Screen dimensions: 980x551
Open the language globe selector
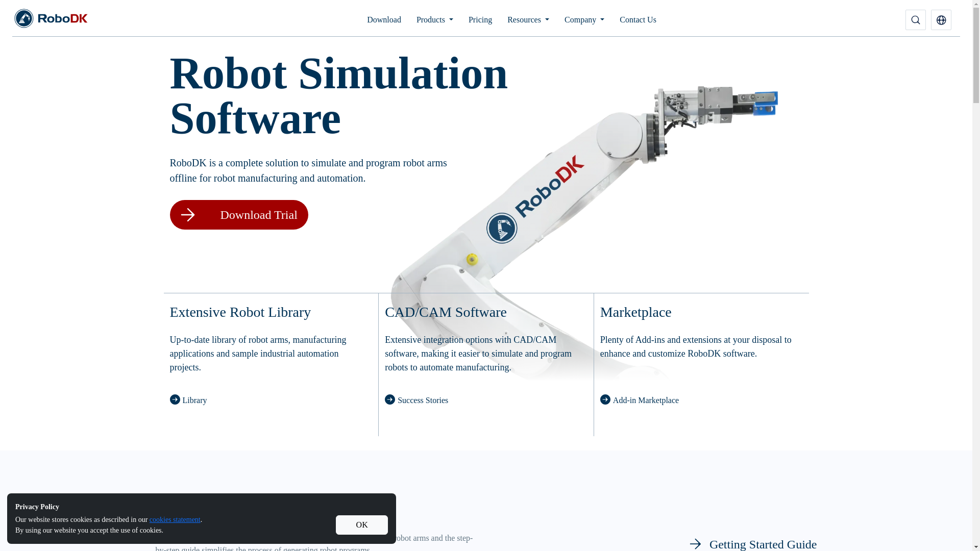941,20
